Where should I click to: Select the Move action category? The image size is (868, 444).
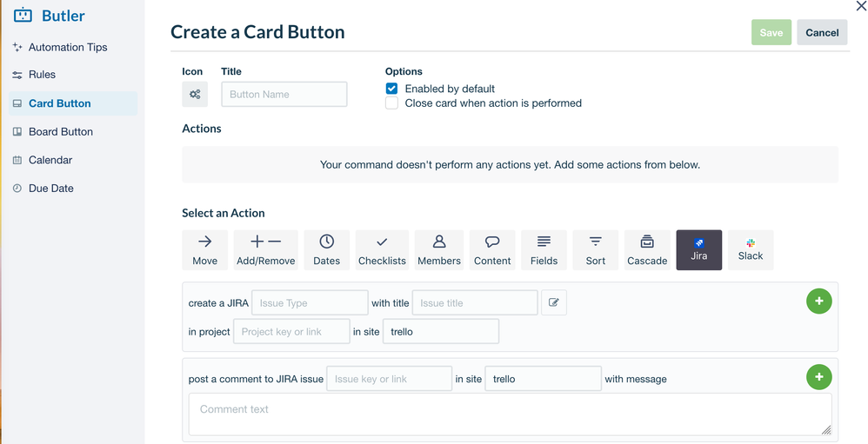(x=204, y=250)
